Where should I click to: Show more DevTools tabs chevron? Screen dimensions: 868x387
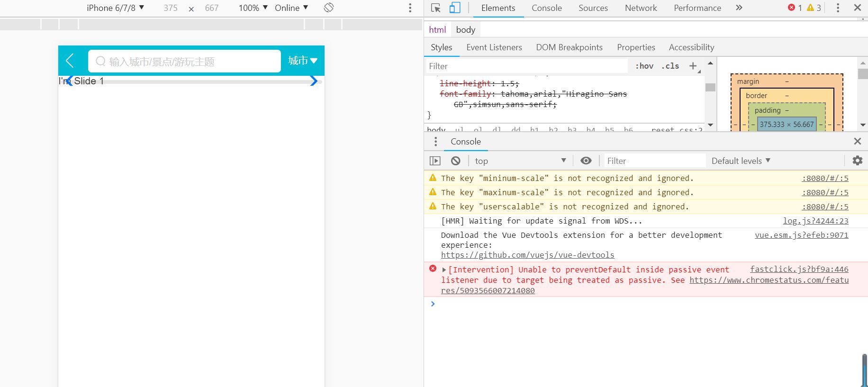[x=739, y=8]
